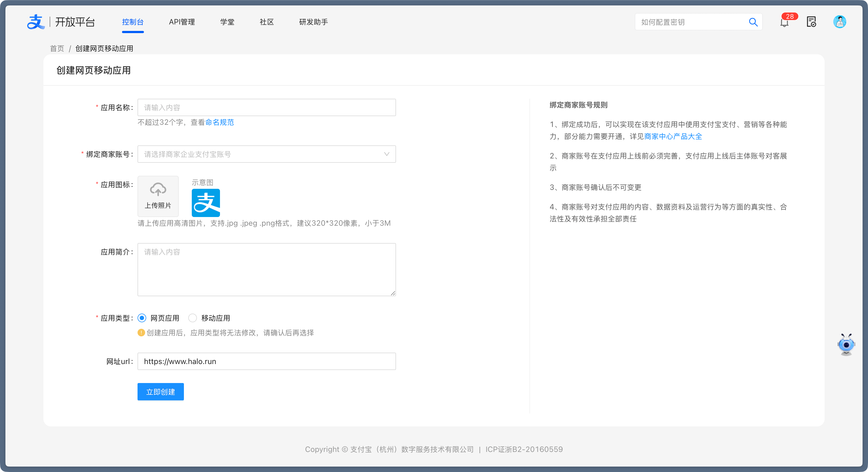Expand the 绑定商家账号 dropdown
The image size is (868, 472).
(263, 154)
